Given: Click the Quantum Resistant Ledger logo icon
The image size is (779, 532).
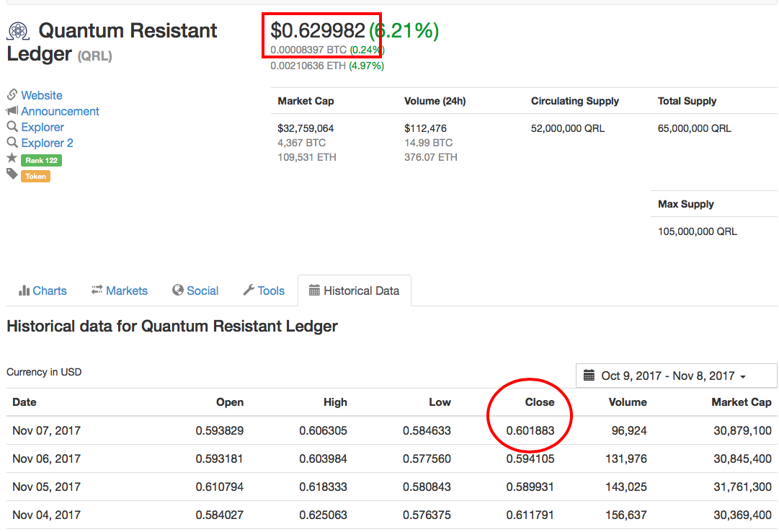Looking at the screenshot, I should pyautogui.click(x=19, y=31).
